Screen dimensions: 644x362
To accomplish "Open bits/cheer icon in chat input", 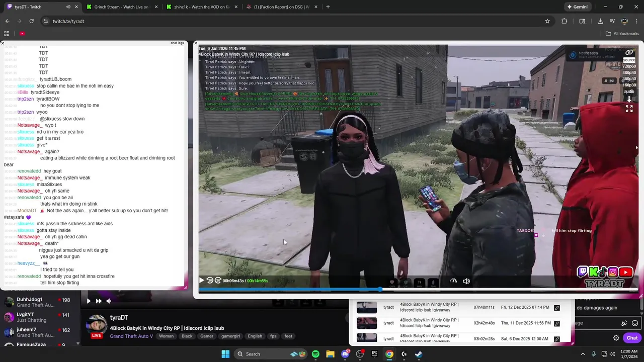I will click(624, 323).
